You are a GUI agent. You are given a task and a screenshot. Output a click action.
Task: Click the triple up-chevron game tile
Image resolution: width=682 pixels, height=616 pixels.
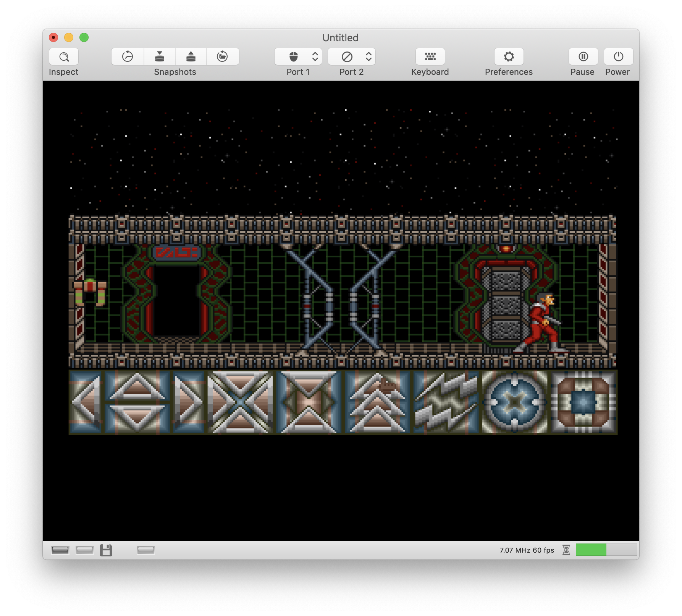point(377,402)
